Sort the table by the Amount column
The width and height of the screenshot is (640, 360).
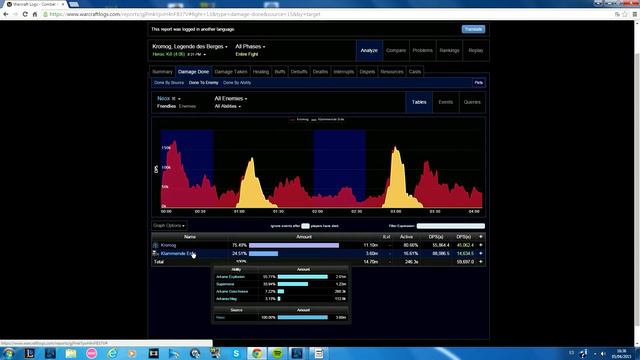point(304,237)
